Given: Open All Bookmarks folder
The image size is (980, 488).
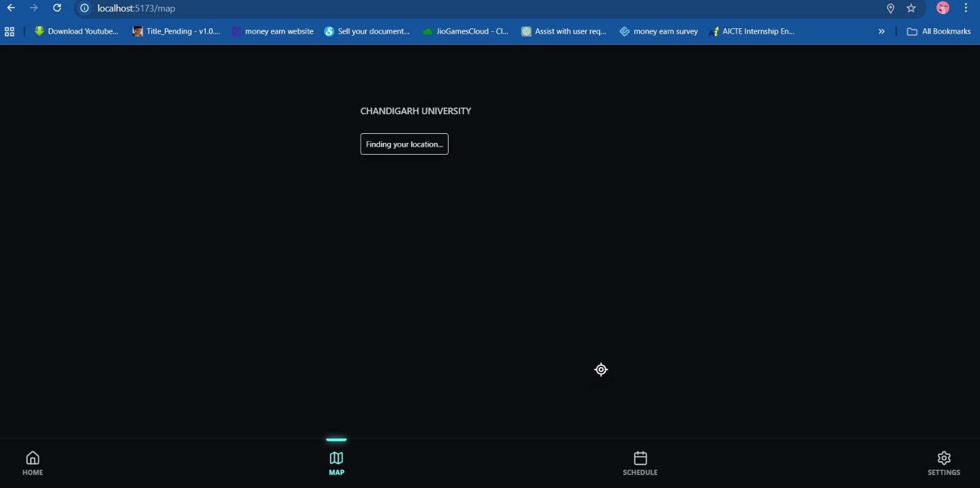Looking at the screenshot, I should point(939,31).
